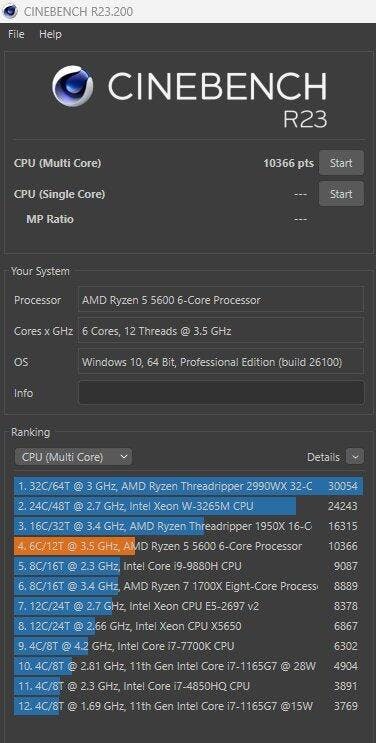
Task: Start the CPU Multi Core benchmark
Action: click(341, 163)
